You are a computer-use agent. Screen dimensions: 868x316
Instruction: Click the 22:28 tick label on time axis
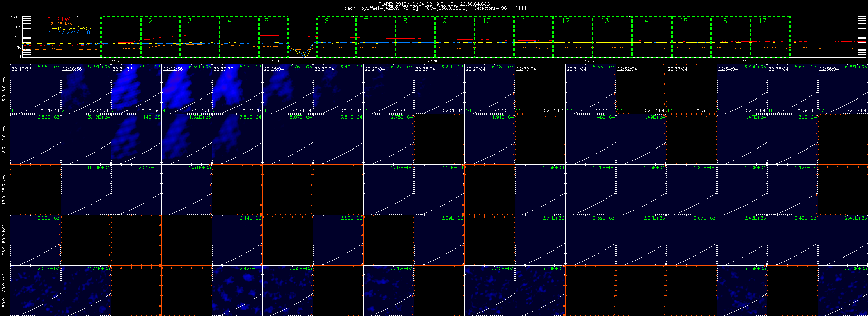(432, 61)
